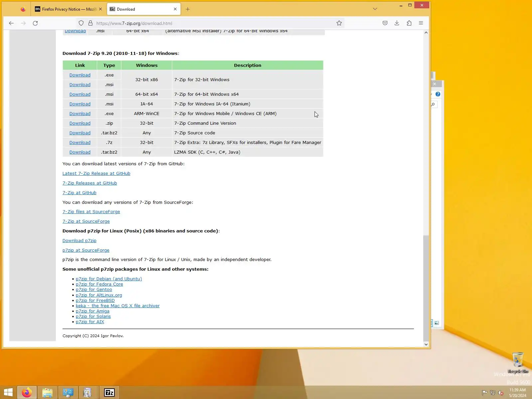Open p7zip for Solaris link
This screenshot has height=399, width=532.
(x=93, y=317)
